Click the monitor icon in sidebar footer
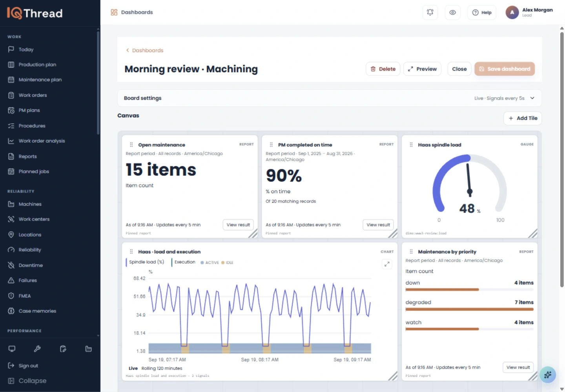The height and width of the screenshot is (392, 565). click(12, 349)
